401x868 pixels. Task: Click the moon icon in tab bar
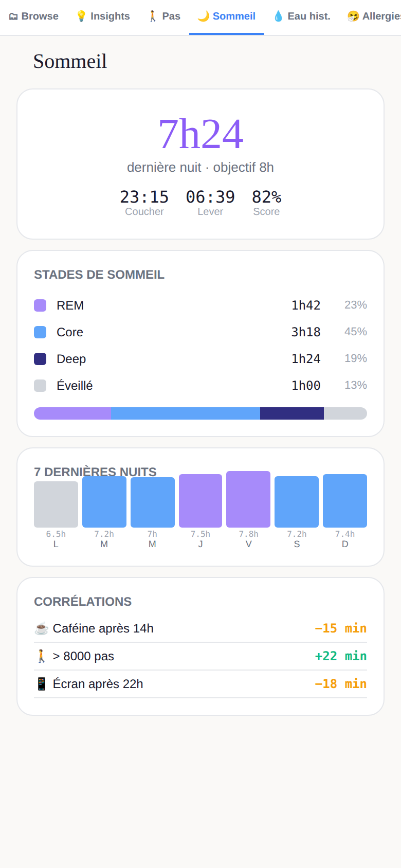click(204, 16)
